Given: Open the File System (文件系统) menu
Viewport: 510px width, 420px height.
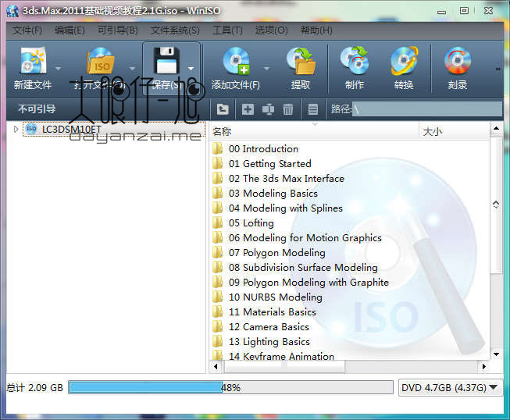Looking at the screenshot, I should coord(175,30).
